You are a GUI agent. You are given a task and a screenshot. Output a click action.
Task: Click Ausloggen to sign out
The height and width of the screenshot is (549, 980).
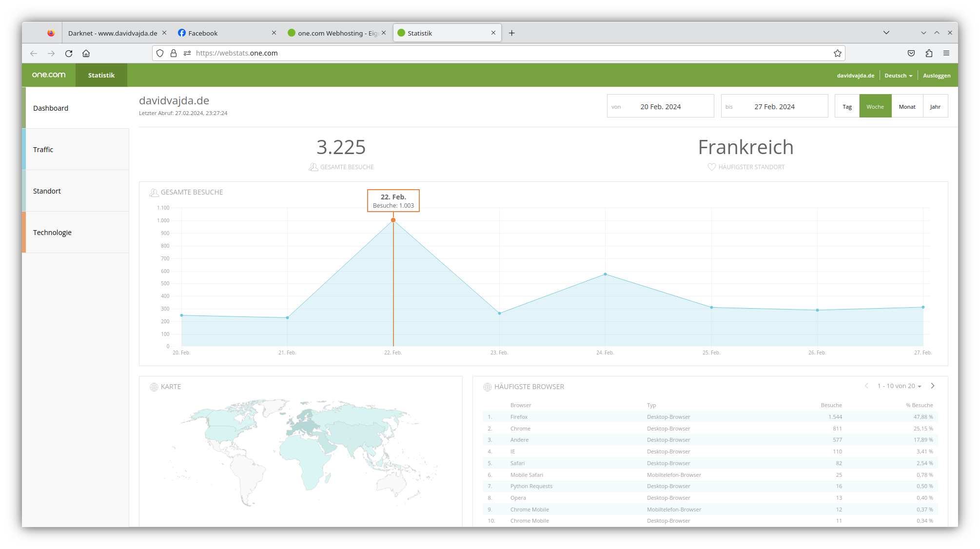[937, 75]
